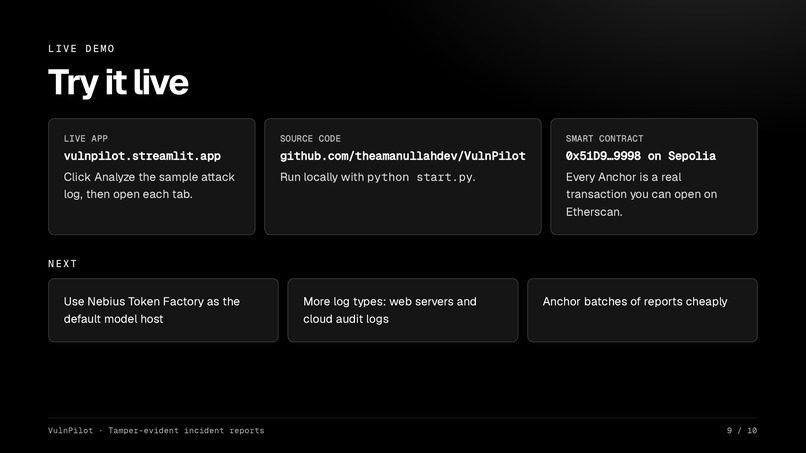806x453 pixels.
Task: Select the Nebius Token Factory card
Action: tap(163, 310)
